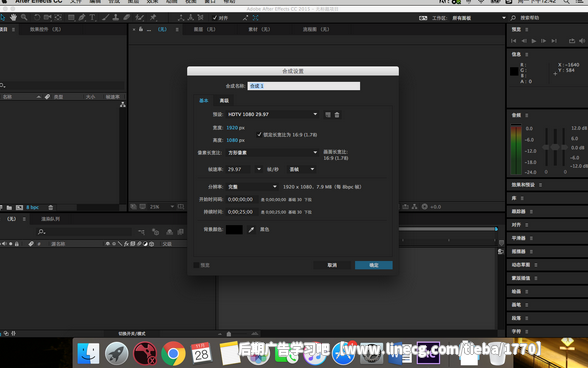588x368 pixels.
Task: Click the Cancel button in dialog
Action: point(332,265)
